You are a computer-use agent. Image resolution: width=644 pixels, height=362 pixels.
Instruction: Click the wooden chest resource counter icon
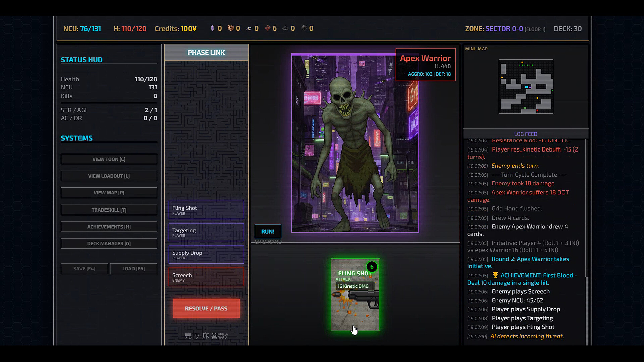(x=231, y=28)
